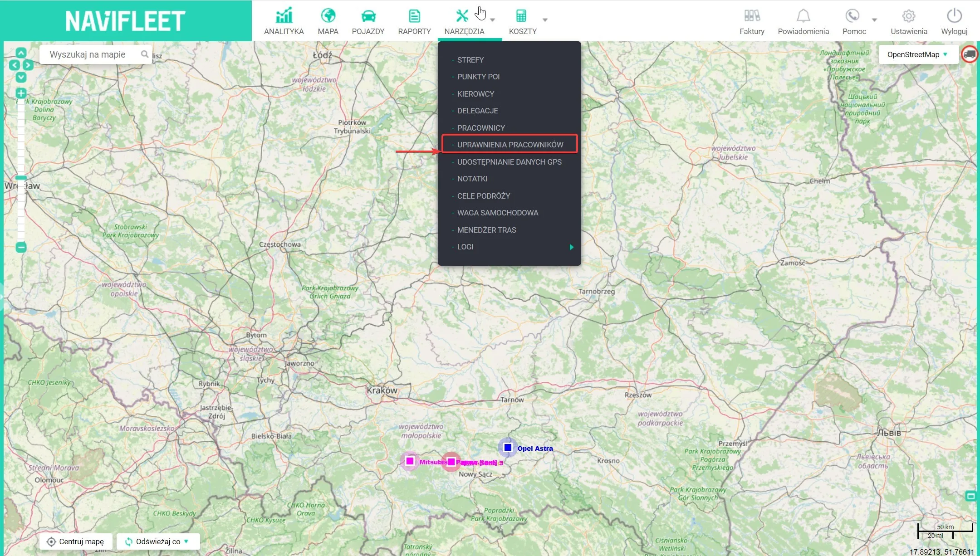Click the Pomoc phone icon
The width and height of the screenshot is (980, 556).
[852, 16]
